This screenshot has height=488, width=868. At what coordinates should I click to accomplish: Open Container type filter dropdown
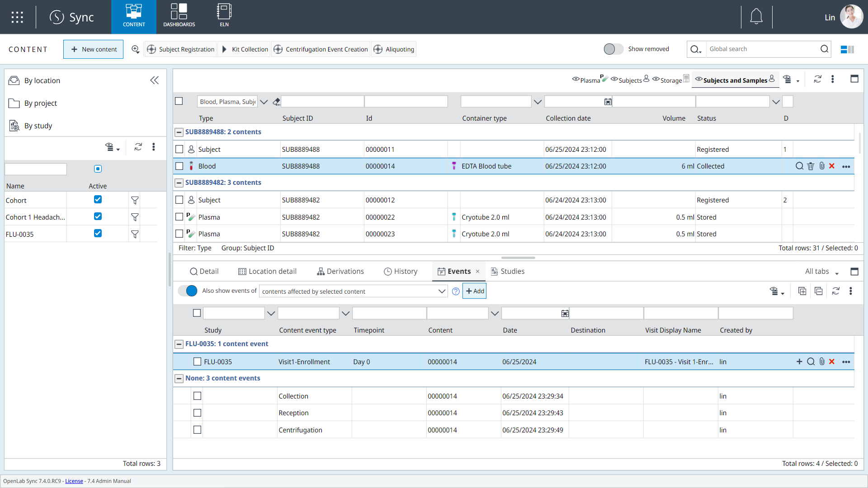click(x=538, y=102)
